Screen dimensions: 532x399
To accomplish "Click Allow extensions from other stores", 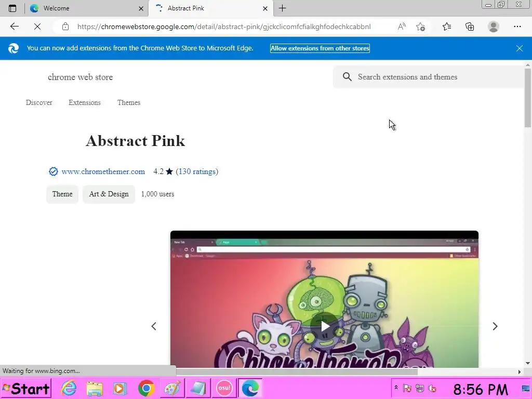I will point(320,48).
